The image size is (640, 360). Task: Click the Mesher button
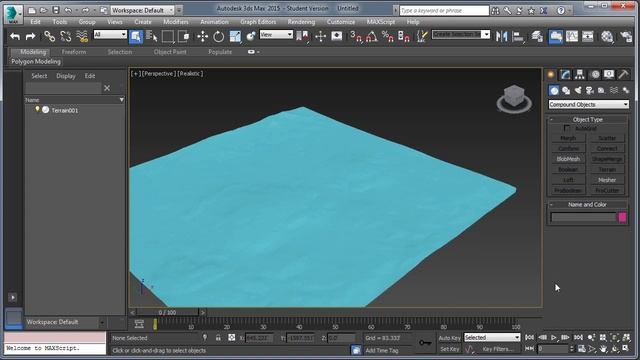coord(607,180)
